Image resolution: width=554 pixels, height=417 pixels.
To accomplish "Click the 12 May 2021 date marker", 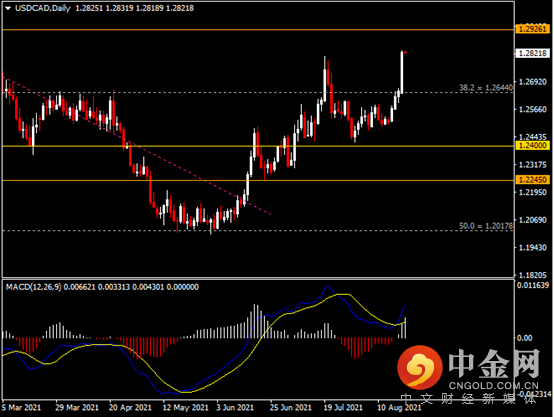I will tap(185, 407).
